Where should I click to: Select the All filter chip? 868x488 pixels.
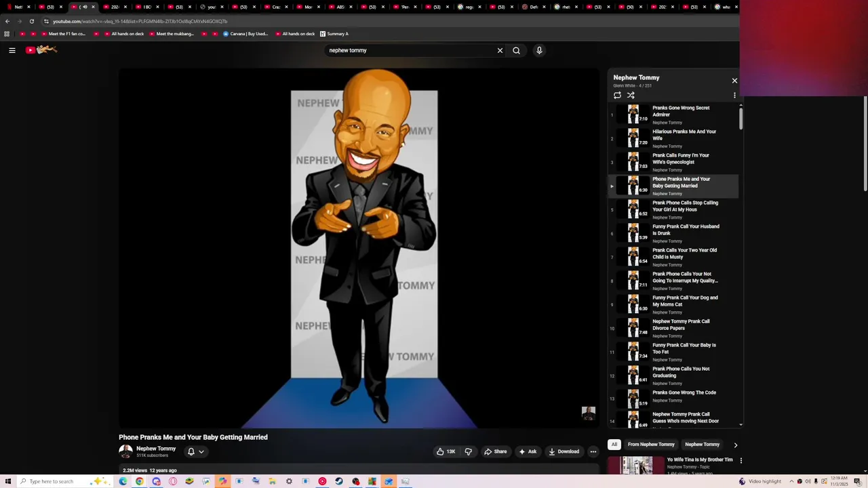tap(614, 445)
